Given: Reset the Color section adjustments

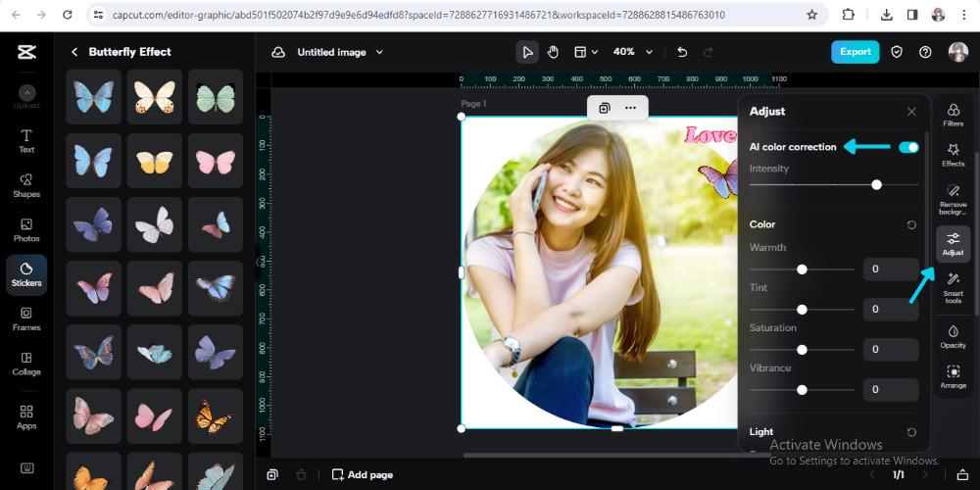Looking at the screenshot, I should click(x=911, y=225).
